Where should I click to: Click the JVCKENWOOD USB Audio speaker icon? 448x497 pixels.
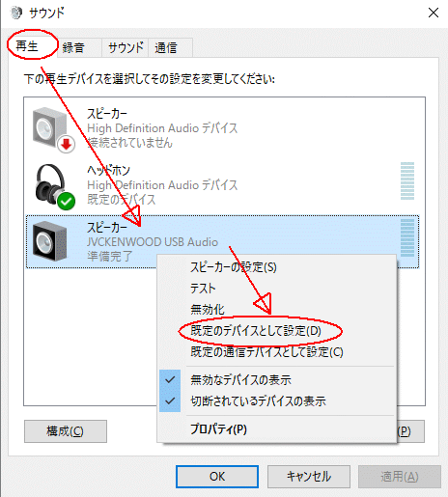pyautogui.click(x=50, y=241)
